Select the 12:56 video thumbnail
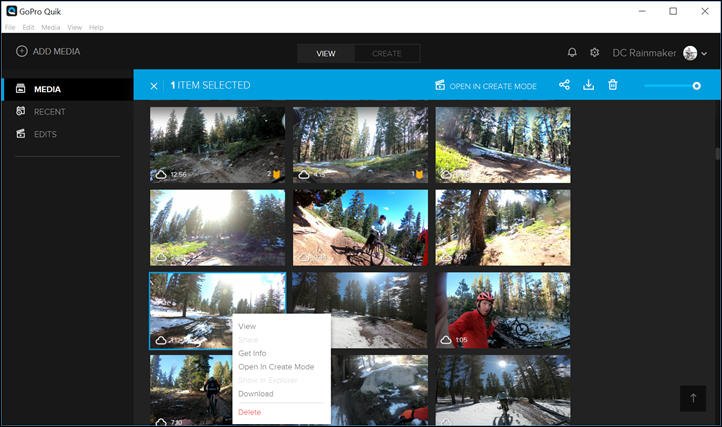 click(217, 145)
